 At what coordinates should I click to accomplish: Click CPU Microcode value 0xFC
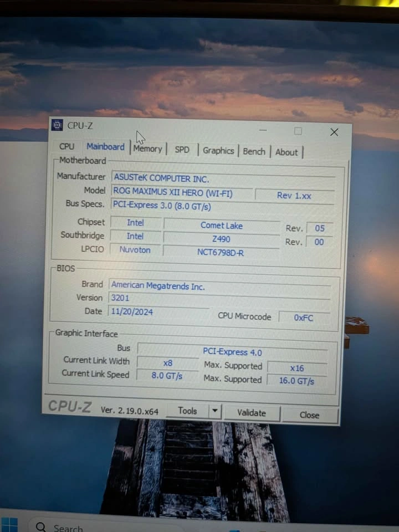point(304,318)
